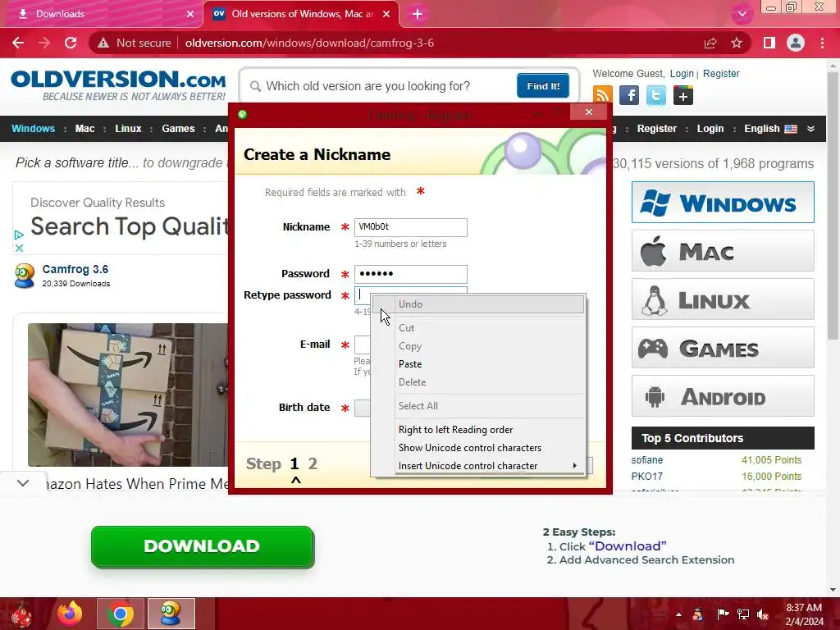Click the Not secure warning icon
Screen dimensions: 840x630
coord(103,43)
